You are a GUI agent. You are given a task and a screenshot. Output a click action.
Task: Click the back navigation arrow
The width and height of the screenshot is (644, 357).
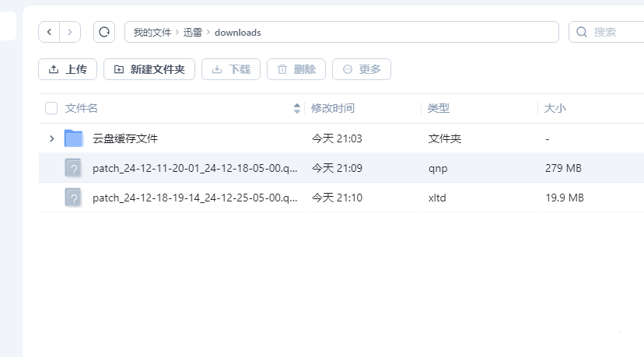tap(50, 32)
